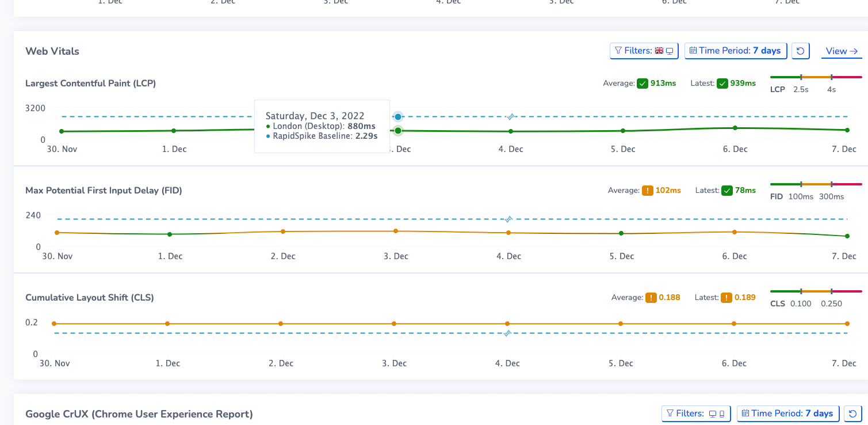Click LCP threshold color scale bar

pos(816,77)
